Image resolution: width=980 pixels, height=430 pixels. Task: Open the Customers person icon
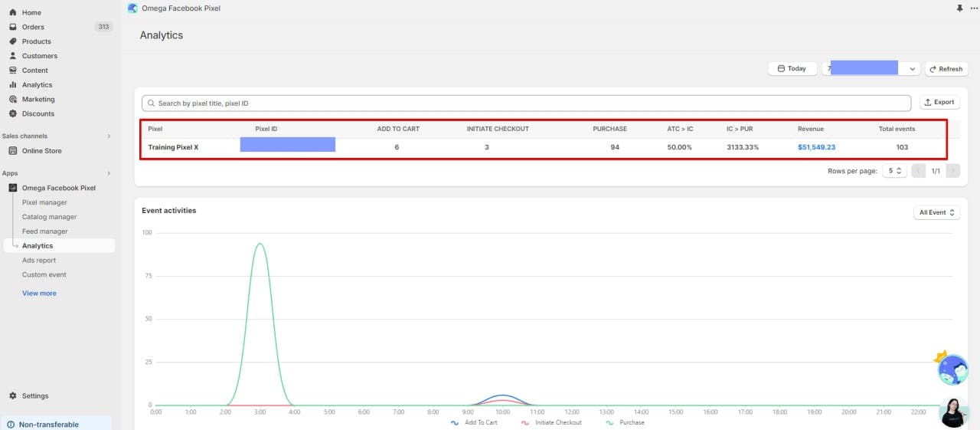coord(13,56)
